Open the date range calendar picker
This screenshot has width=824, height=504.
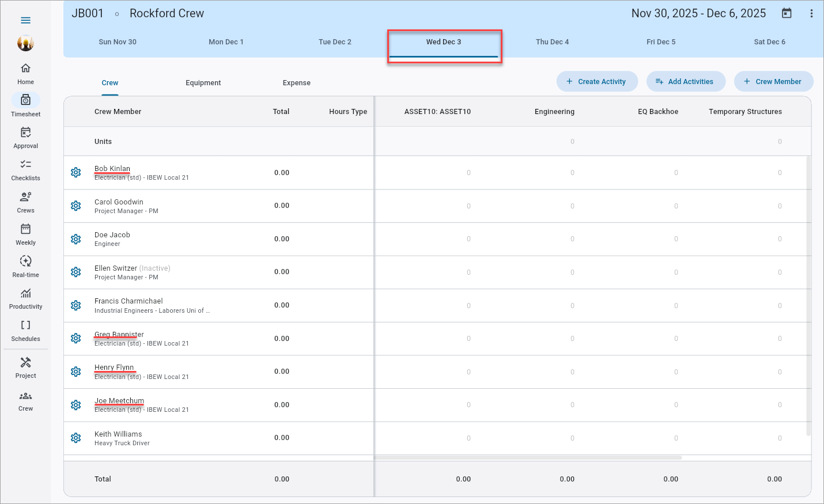click(x=787, y=13)
